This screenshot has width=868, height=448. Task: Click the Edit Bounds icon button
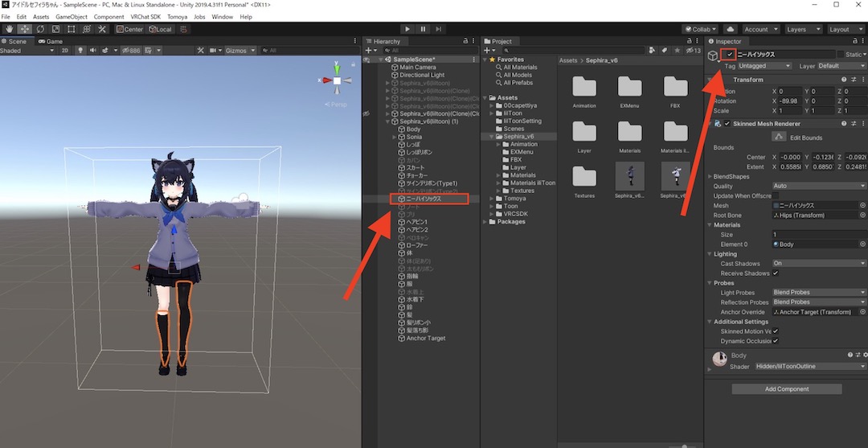tap(779, 137)
